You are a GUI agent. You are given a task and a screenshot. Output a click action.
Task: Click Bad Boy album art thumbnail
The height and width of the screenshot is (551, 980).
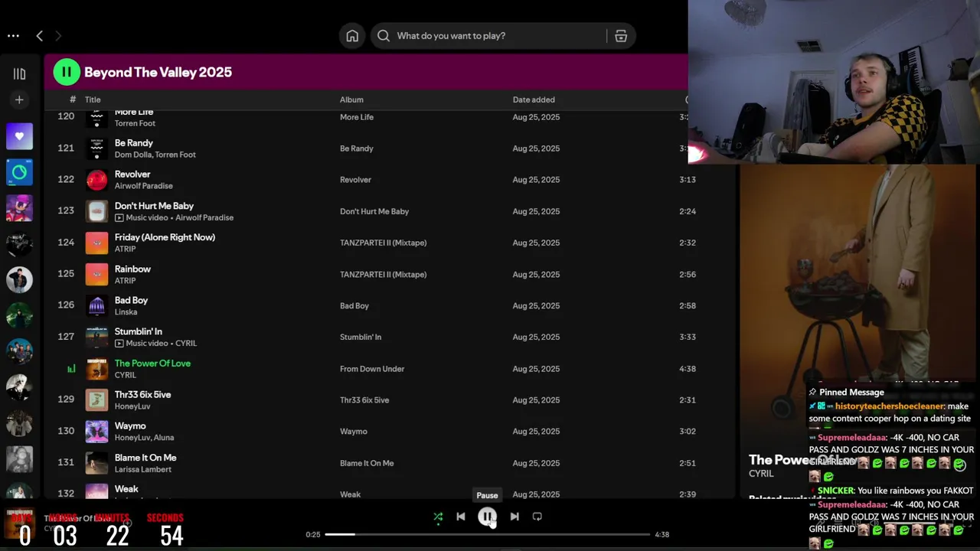pos(96,306)
